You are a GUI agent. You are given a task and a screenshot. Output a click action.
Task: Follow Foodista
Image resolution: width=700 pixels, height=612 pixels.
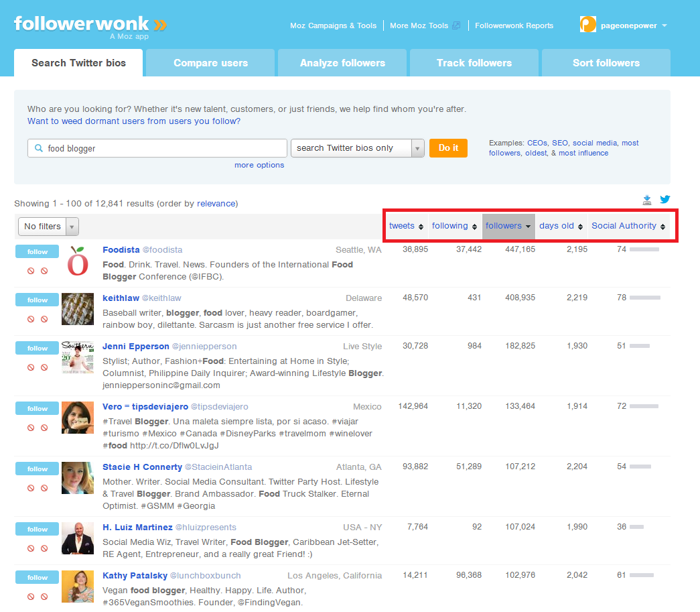(x=37, y=251)
